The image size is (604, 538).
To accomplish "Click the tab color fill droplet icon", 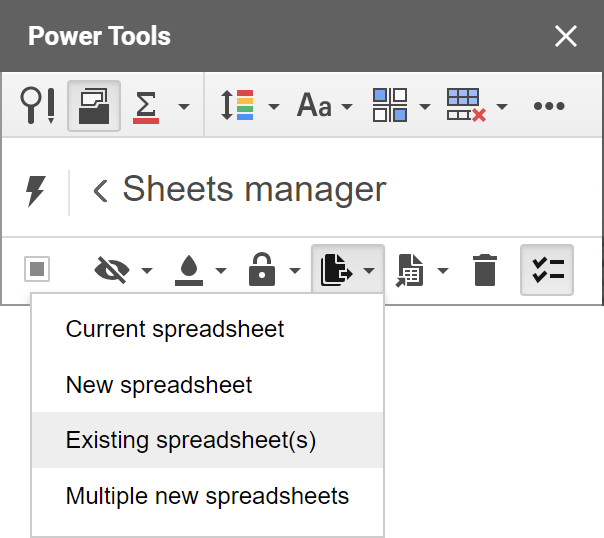I will click(x=189, y=270).
